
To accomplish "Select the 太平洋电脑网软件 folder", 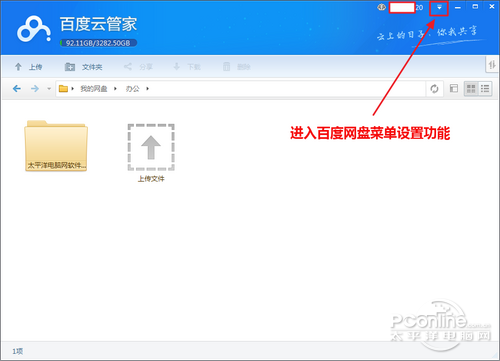I will pyautogui.click(x=56, y=146).
